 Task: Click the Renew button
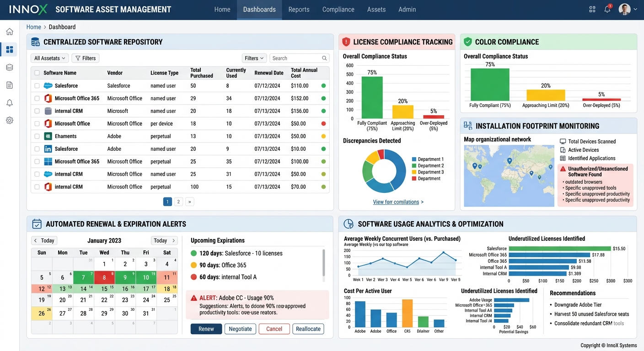[x=206, y=329]
